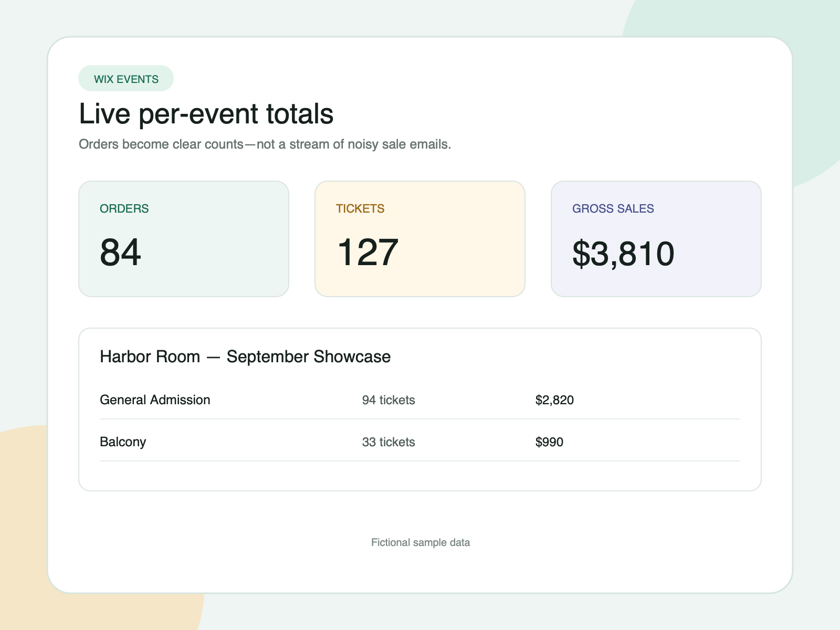The height and width of the screenshot is (630, 840).
Task: Click the WIX EVENTS badge
Action: [126, 79]
